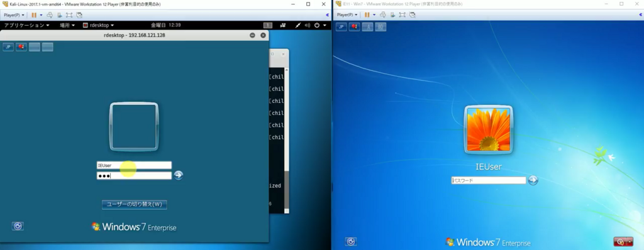
Task: Click the JP language button in rdesktop session
Action: (8, 47)
